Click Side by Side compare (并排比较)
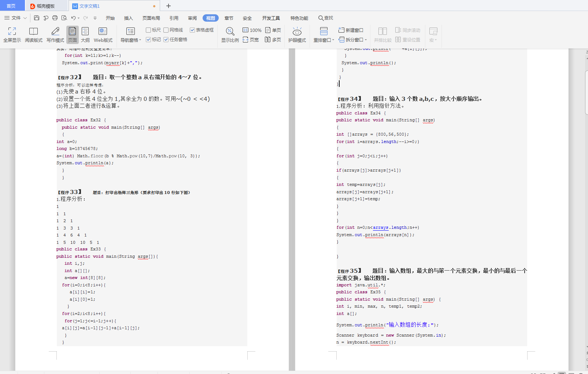This screenshot has width=588, height=374. [383, 35]
